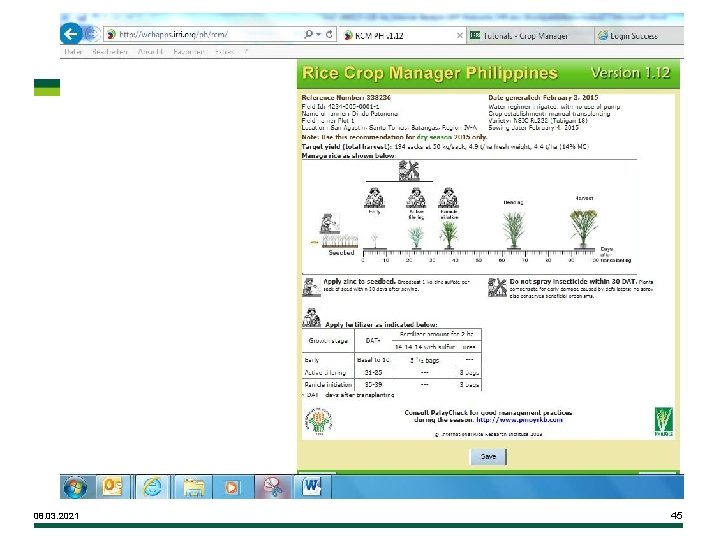Click the browser Forward arrow button
Image resolution: width=720 pixels, height=540 pixels.
(x=93, y=34)
